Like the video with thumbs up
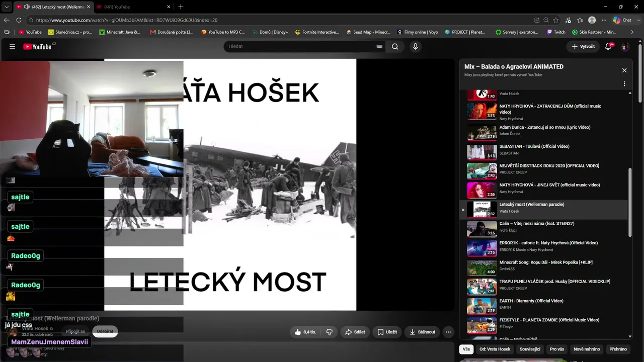644x362 pixels. tap(305, 332)
